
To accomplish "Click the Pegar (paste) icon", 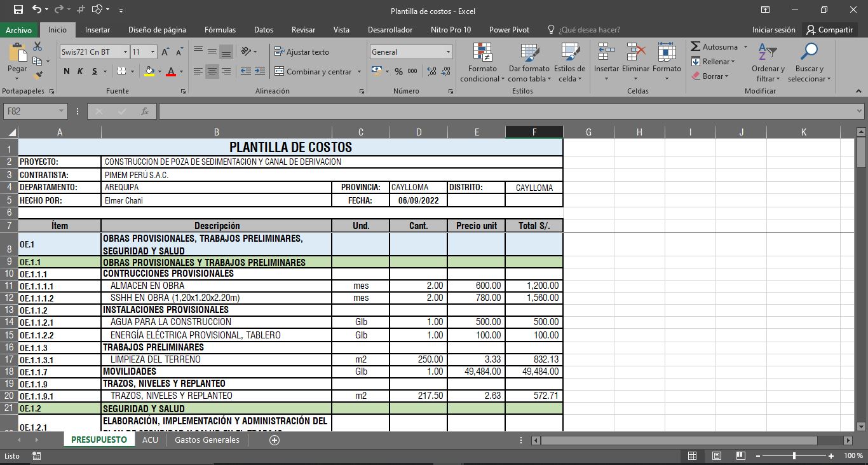I will pos(17,53).
